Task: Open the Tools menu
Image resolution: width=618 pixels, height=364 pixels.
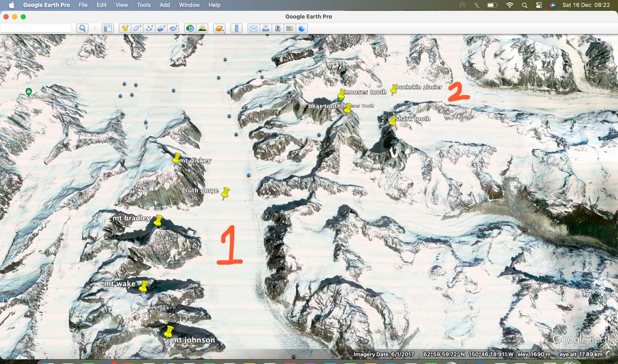Action: (143, 5)
